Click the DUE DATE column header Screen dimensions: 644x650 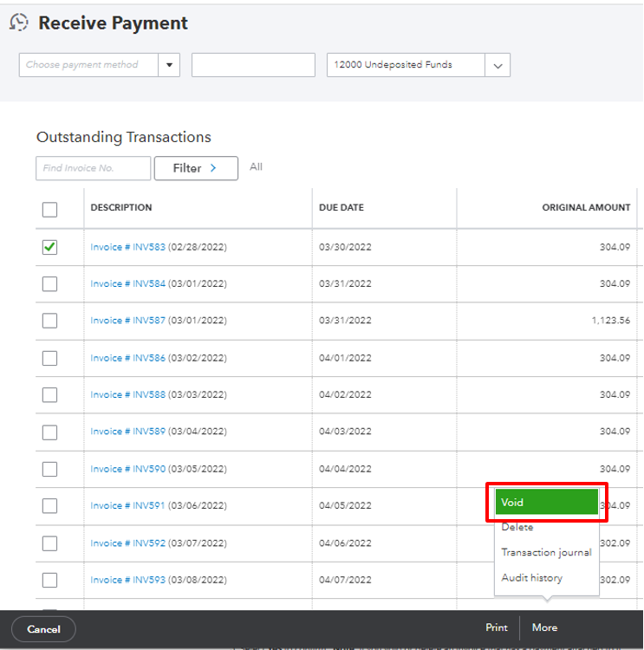[342, 208]
